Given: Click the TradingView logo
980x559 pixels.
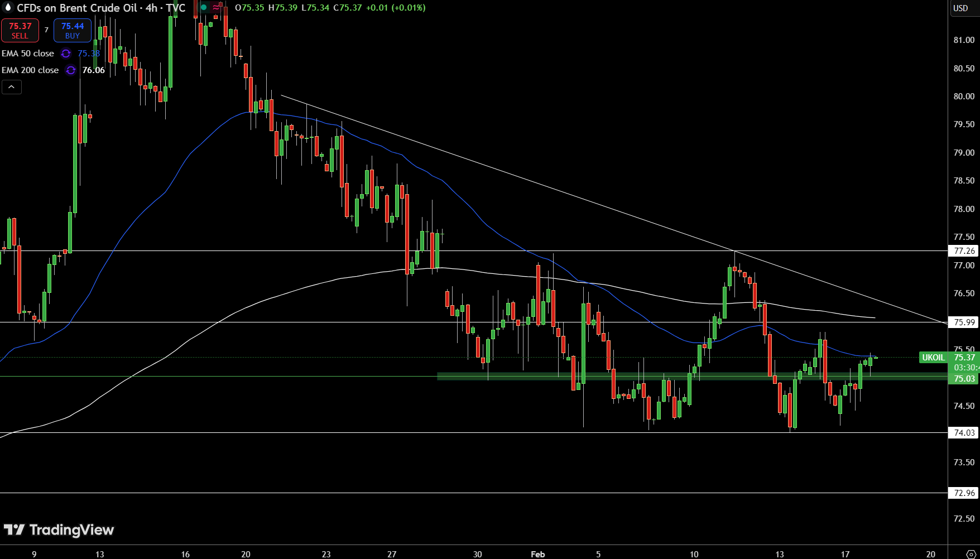Looking at the screenshot, I should pyautogui.click(x=59, y=529).
